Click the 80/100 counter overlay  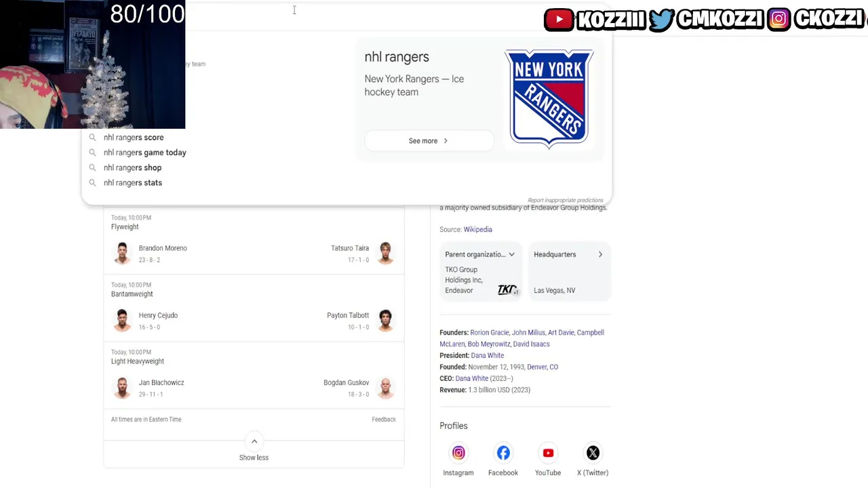(147, 14)
